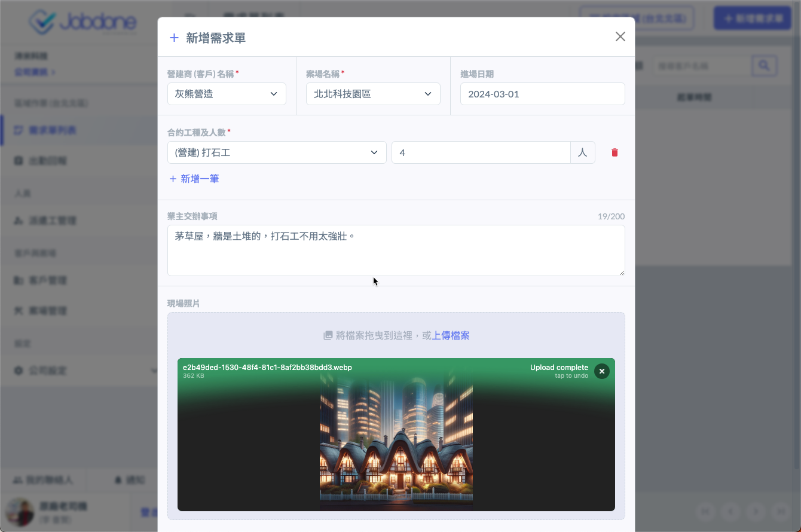
Task: Click the user avatar photo
Action: (20, 512)
